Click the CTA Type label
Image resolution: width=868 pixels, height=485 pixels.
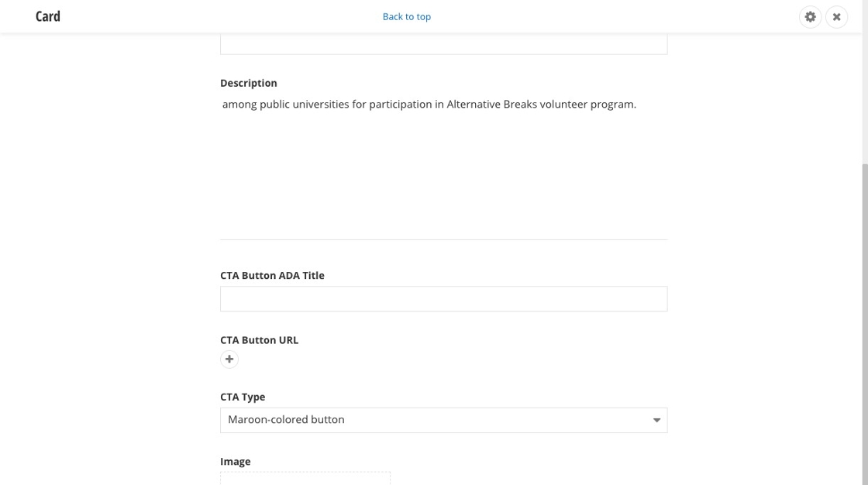click(x=243, y=397)
